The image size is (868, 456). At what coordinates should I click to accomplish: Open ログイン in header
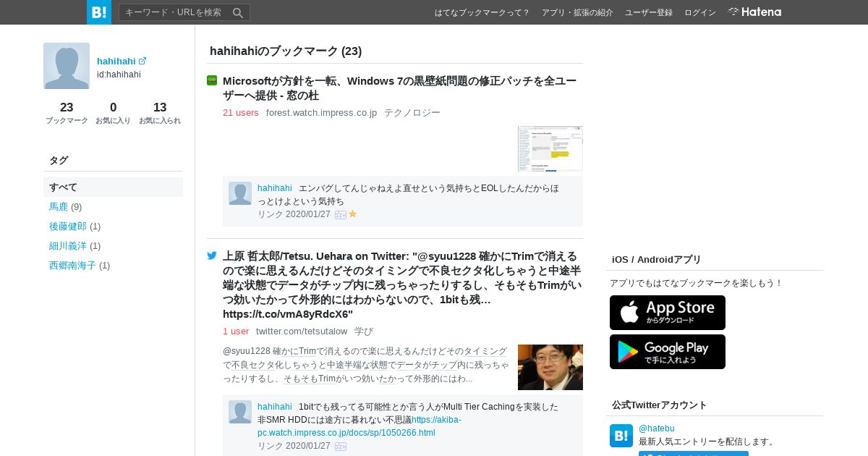click(700, 12)
